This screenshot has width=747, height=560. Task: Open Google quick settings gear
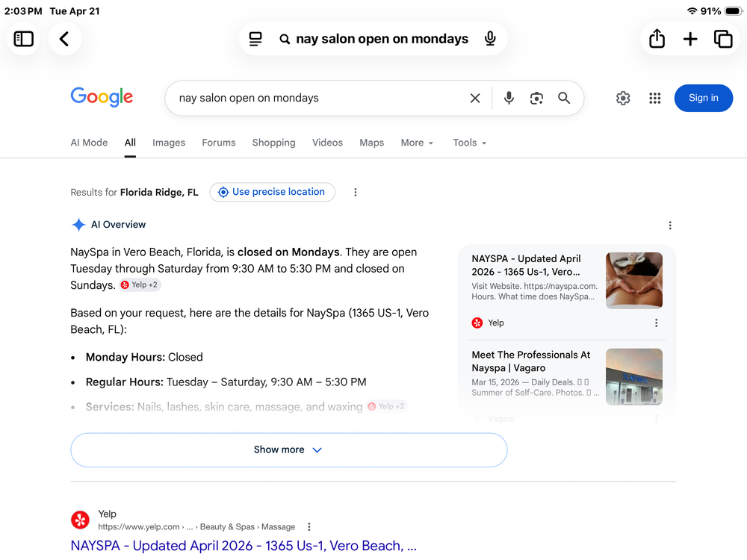pos(623,98)
